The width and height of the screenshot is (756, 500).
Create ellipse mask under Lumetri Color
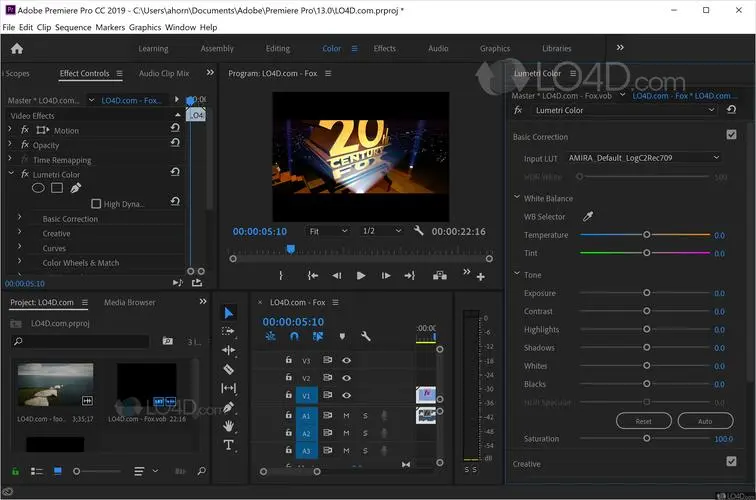coord(38,187)
